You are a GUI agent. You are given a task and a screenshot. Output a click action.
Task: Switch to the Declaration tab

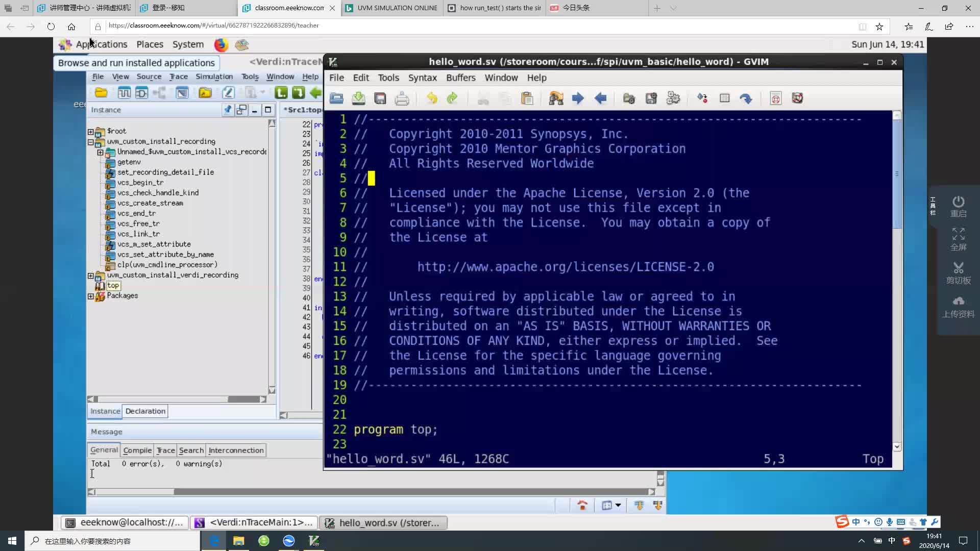coord(145,411)
